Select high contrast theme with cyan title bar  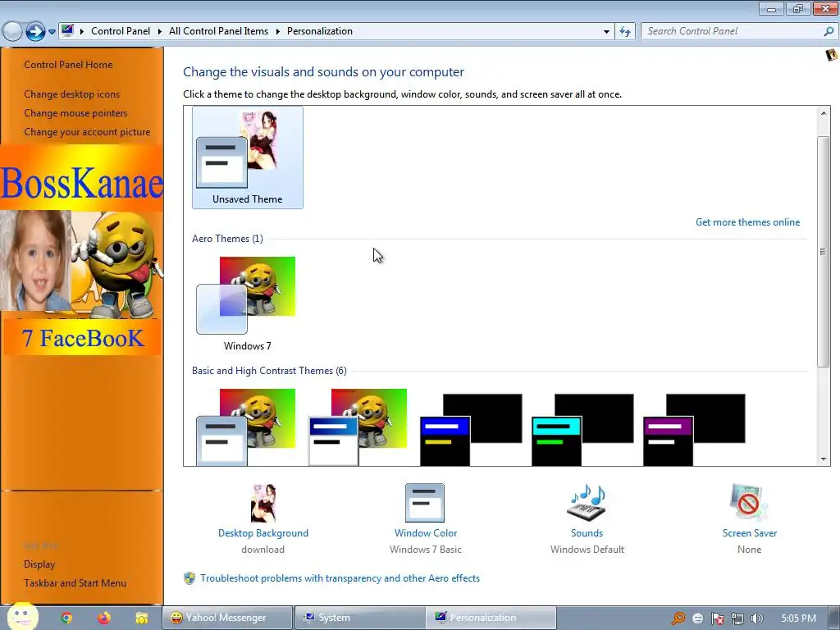point(582,430)
